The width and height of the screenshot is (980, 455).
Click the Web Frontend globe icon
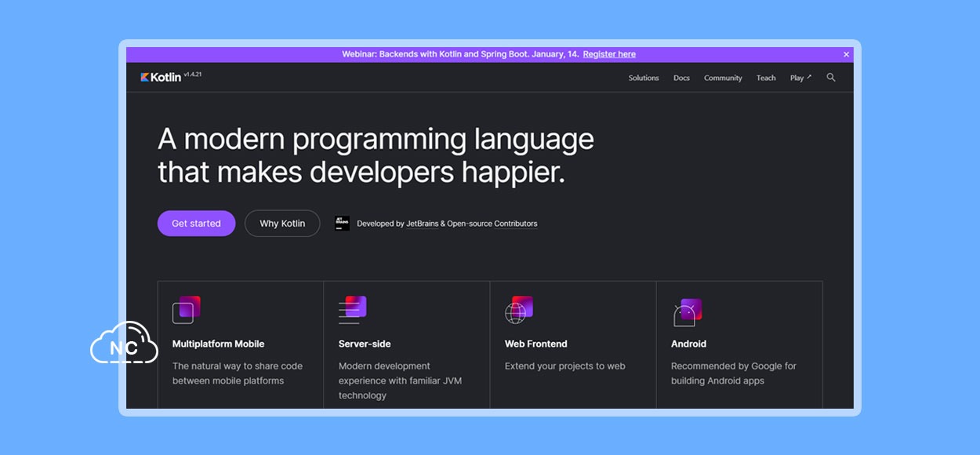click(x=519, y=309)
